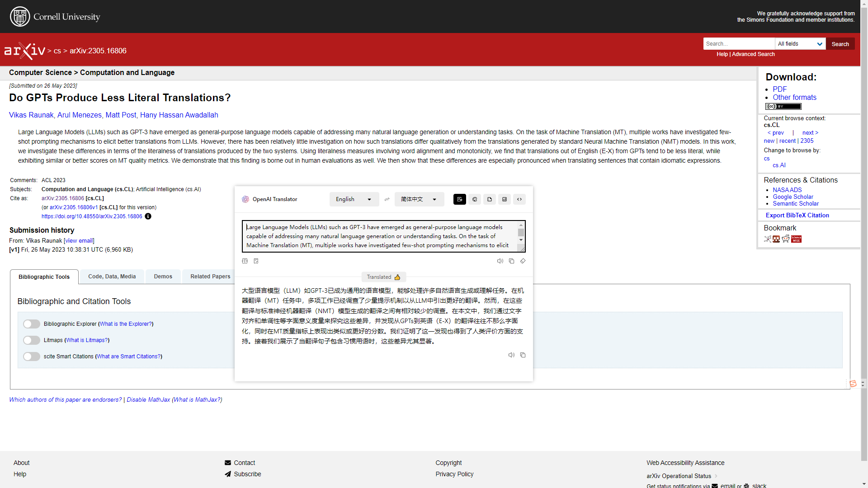The width and height of the screenshot is (868, 488).
Task: Open the All fields search dropdown
Action: tap(800, 44)
